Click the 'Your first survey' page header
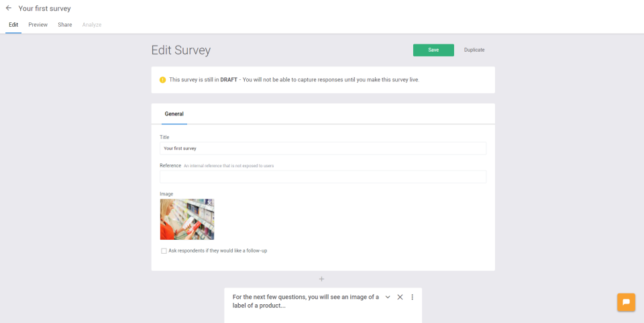This screenshot has width=644, height=323. point(44,8)
